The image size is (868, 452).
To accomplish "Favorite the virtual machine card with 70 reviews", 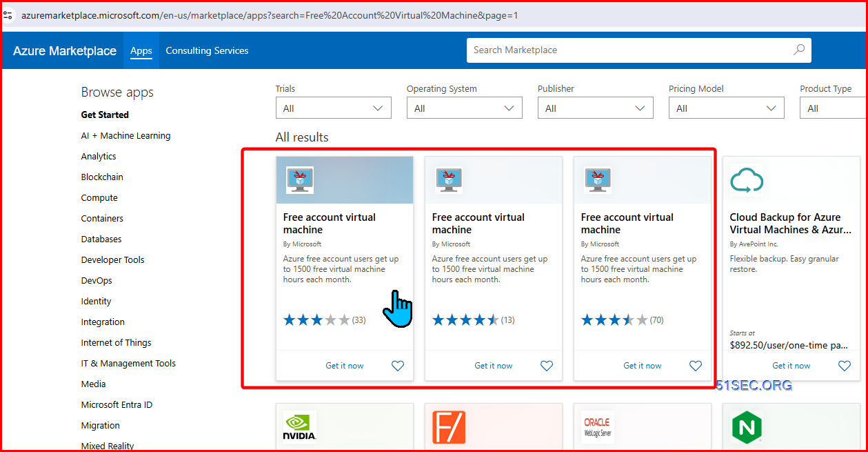I will coord(696,366).
